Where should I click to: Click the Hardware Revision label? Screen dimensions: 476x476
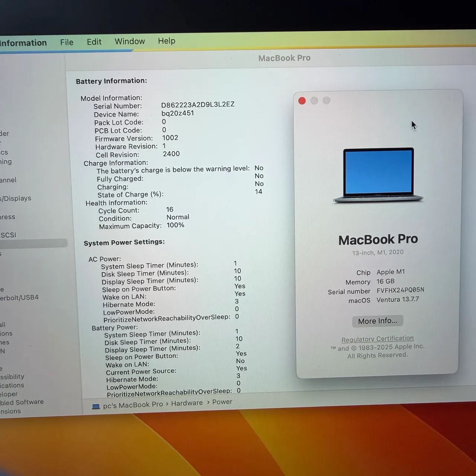click(126, 147)
